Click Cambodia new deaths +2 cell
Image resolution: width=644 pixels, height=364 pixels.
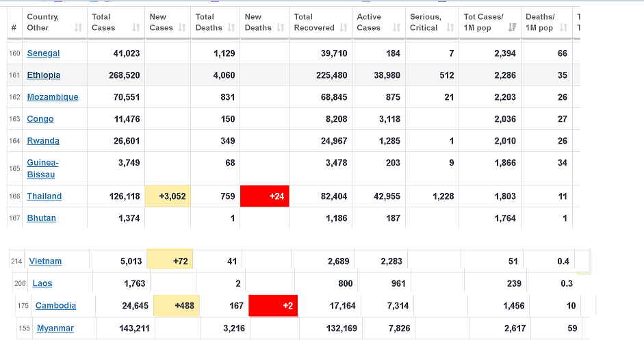[x=273, y=306]
